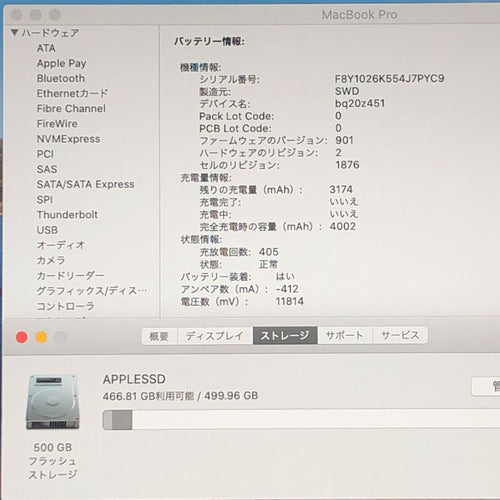
Task: Open SATA/SATA Express entry
Action: pyautogui.click(x=86, y=184)
